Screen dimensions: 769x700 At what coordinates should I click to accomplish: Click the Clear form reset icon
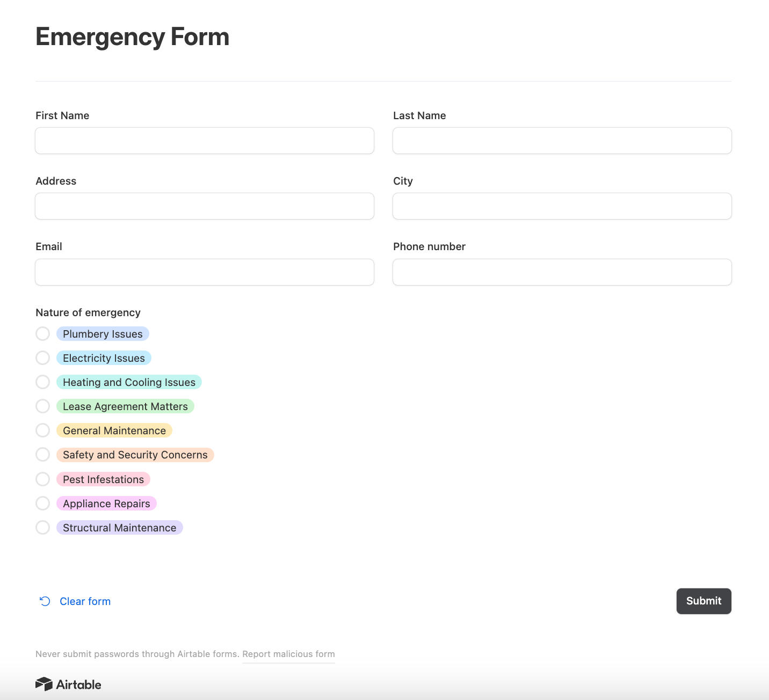[45, 601]
